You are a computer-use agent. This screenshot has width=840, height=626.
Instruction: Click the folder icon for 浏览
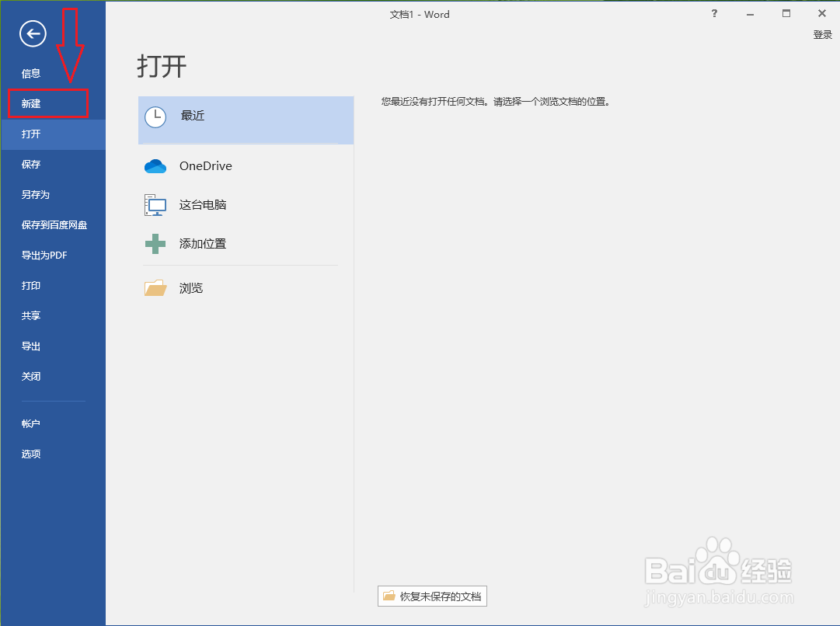[x=155, y=288]
